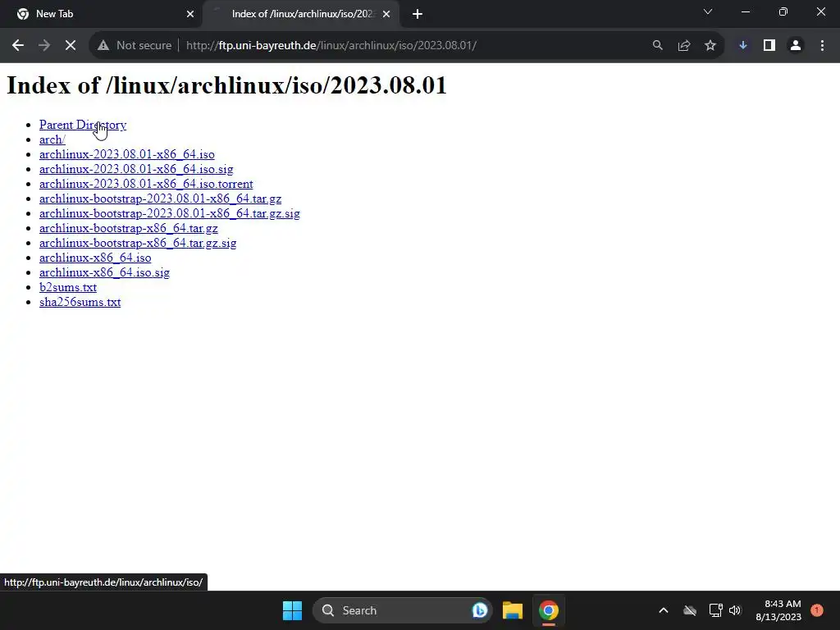The width and height of the screenshot is (840, 630).
Task: Open archlinux-x86_64.iso.sig link
Action: pos(104,272)
